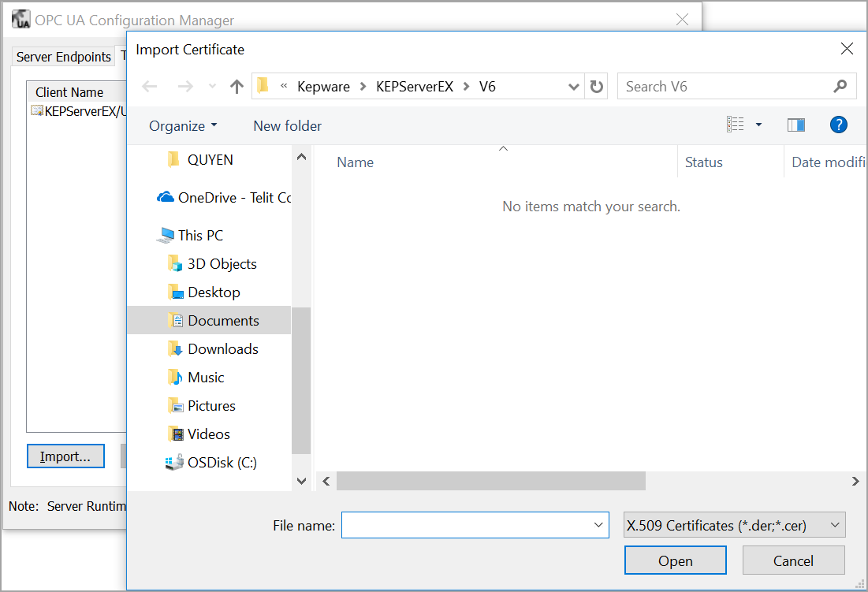The height and width of the screenshot is (592, 868).
Task: Expand the Organize dropdown menu
Action: [x=183, y=126]
